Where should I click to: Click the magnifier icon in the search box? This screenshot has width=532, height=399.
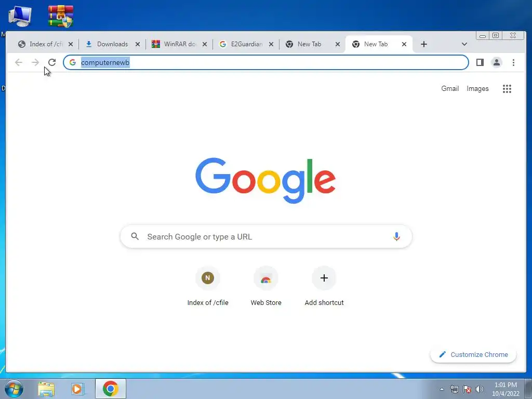pyautogui.click(x=135, y=236)
